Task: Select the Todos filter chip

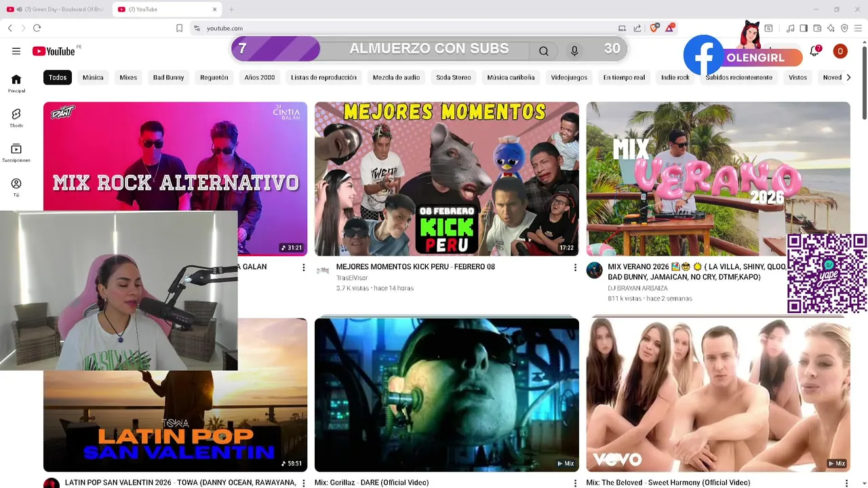Action: 58,77
